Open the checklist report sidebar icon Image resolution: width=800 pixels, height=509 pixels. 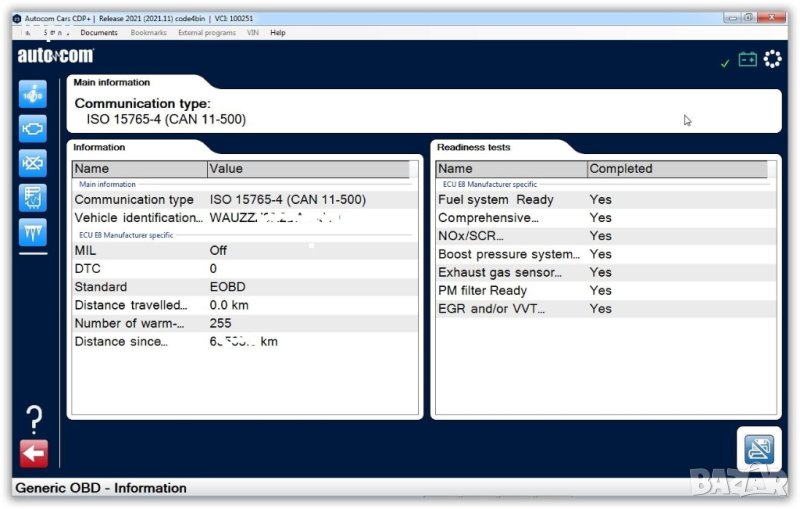33,197
